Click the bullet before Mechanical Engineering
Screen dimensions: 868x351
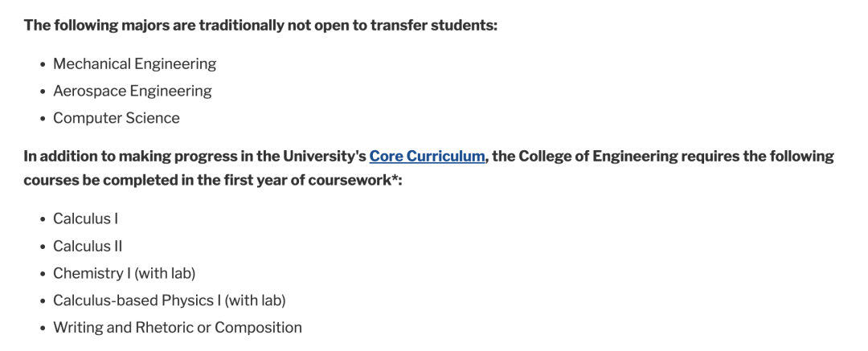(43, 65)
